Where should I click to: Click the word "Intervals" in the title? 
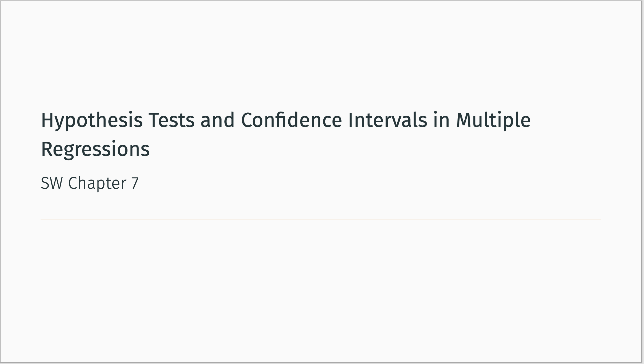[x=388, y=120]
